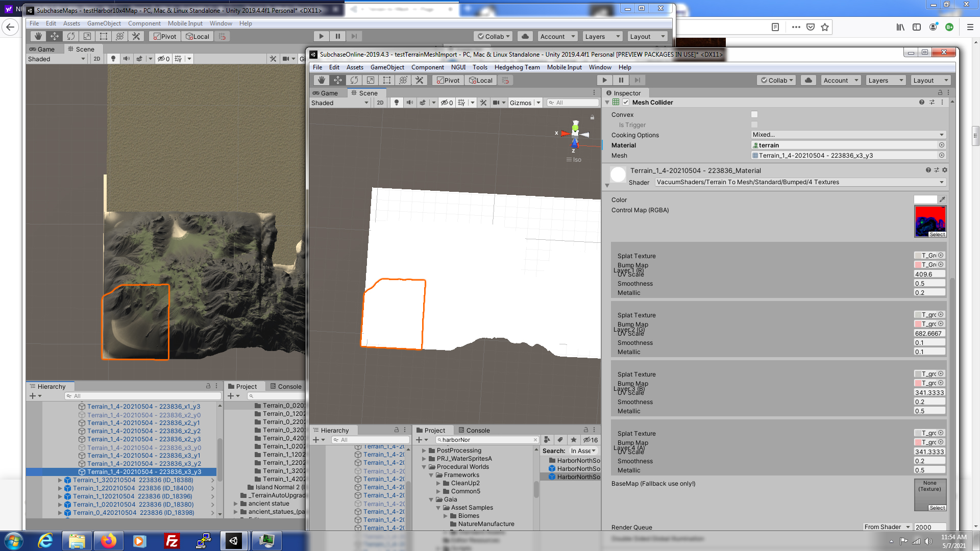Click Play button in front Unity window
This screenshot has width=980, height=551.
604,80
